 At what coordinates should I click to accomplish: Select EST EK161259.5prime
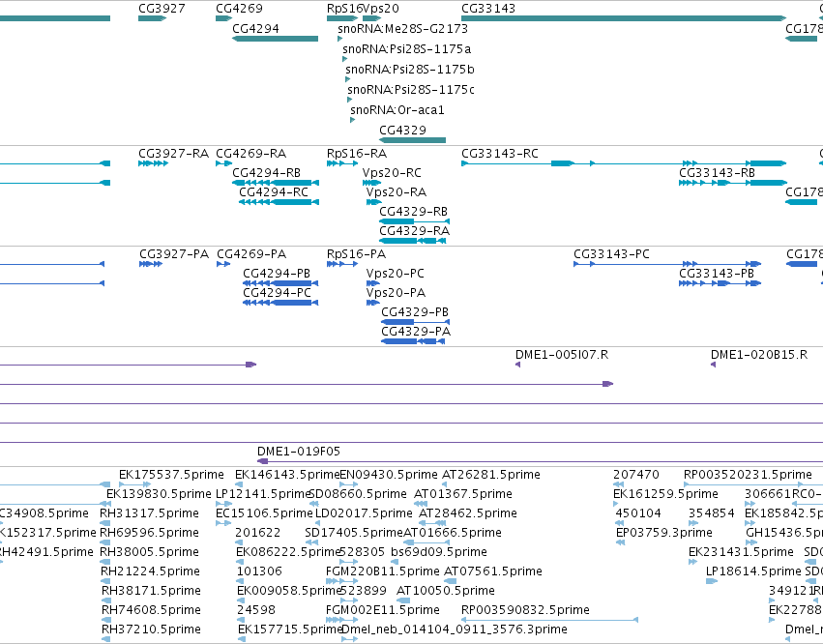(x=665, y=494)
